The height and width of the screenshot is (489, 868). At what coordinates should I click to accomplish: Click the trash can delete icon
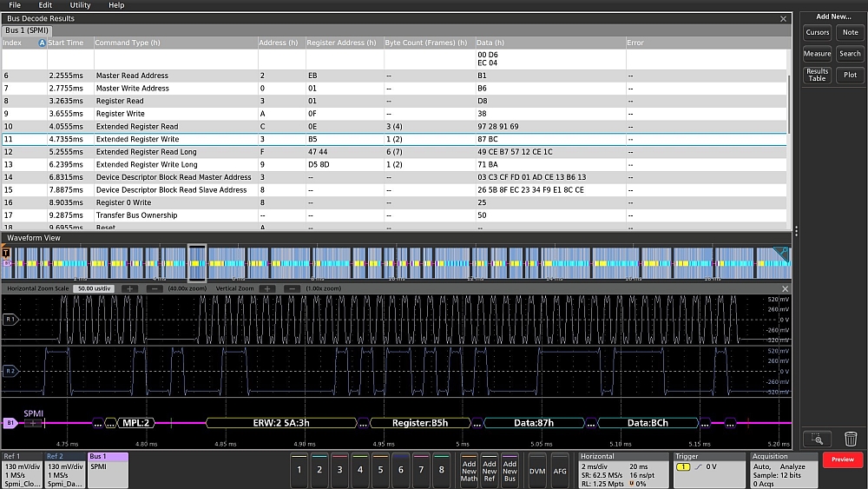point(851,439)
